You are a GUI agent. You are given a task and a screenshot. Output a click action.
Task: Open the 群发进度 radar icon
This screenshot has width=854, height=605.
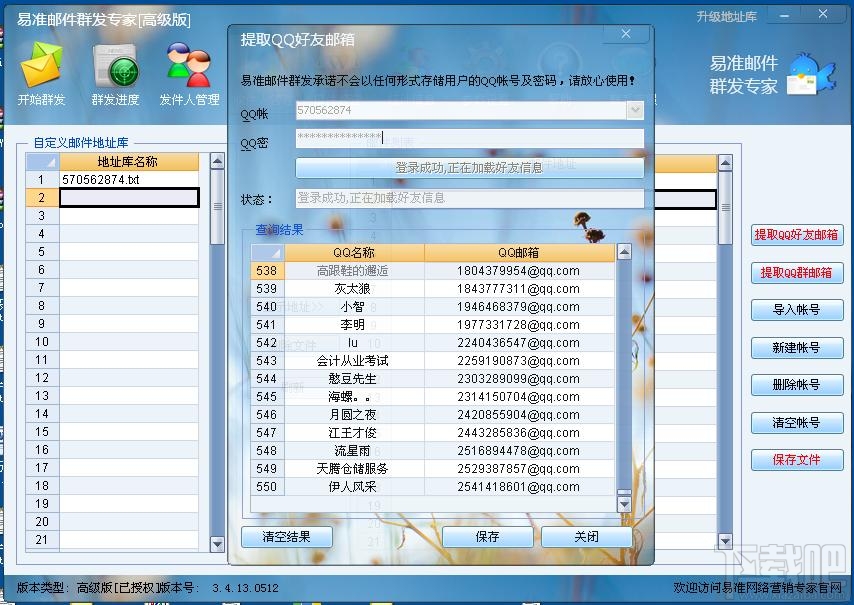[115, 66]
